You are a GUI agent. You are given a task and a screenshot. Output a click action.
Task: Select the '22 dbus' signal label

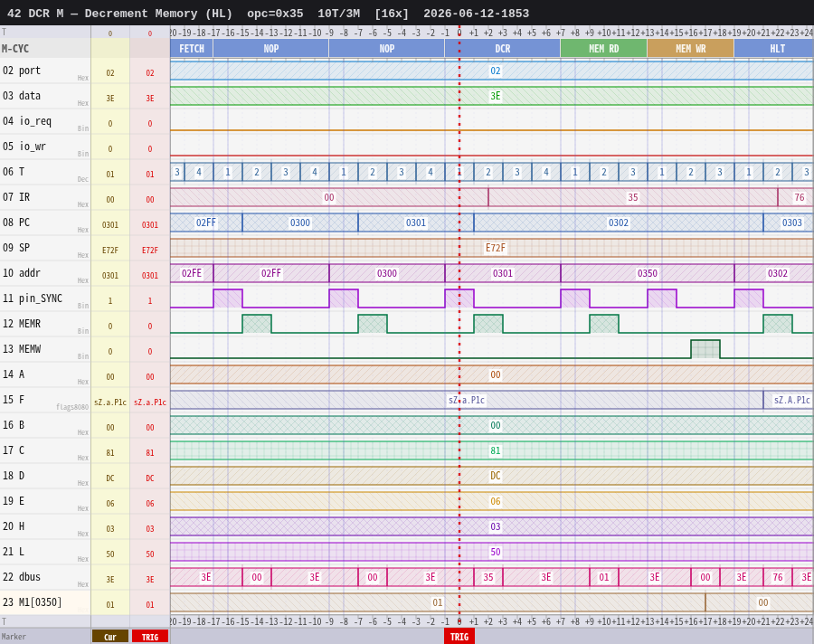click(22, 577)
